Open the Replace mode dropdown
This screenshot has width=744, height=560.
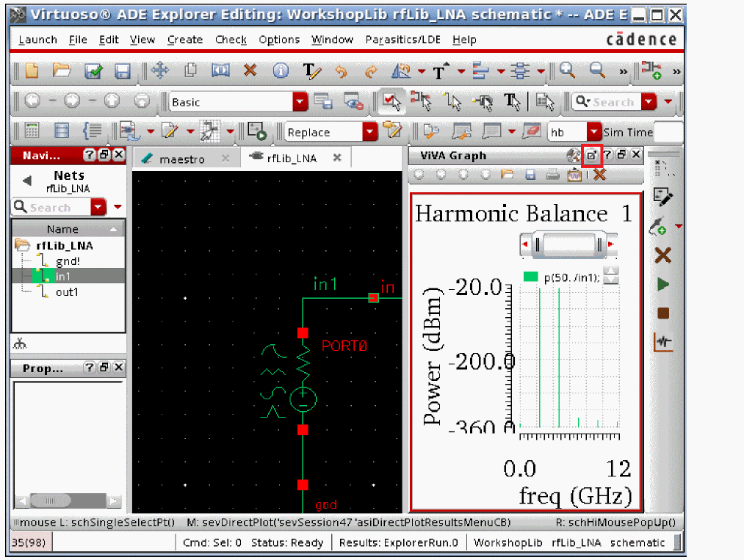[370, 132]
